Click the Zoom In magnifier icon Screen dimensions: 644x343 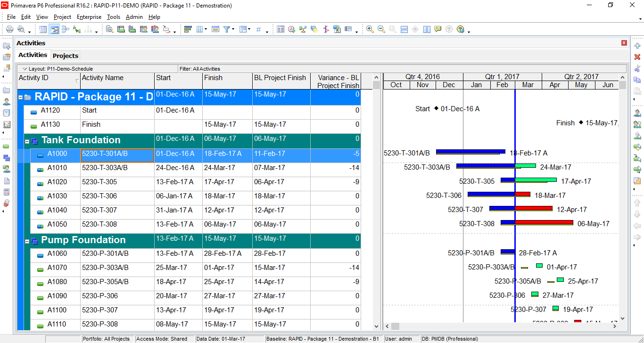370,29
